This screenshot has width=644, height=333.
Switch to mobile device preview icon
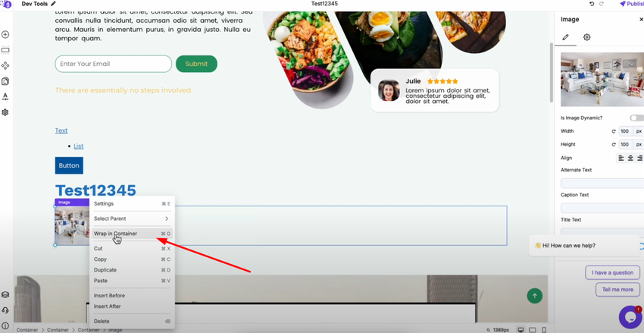[544, 330]
